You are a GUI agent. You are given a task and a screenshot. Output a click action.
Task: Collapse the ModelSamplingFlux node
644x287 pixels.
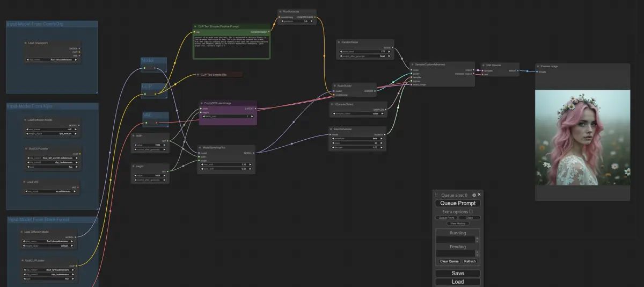[200, 147]
